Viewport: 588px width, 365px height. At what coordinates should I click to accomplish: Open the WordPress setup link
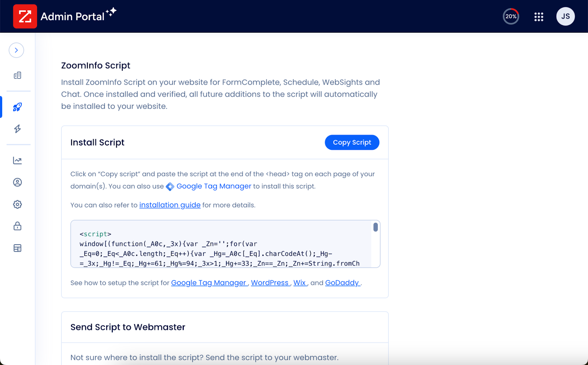[270, 283]
